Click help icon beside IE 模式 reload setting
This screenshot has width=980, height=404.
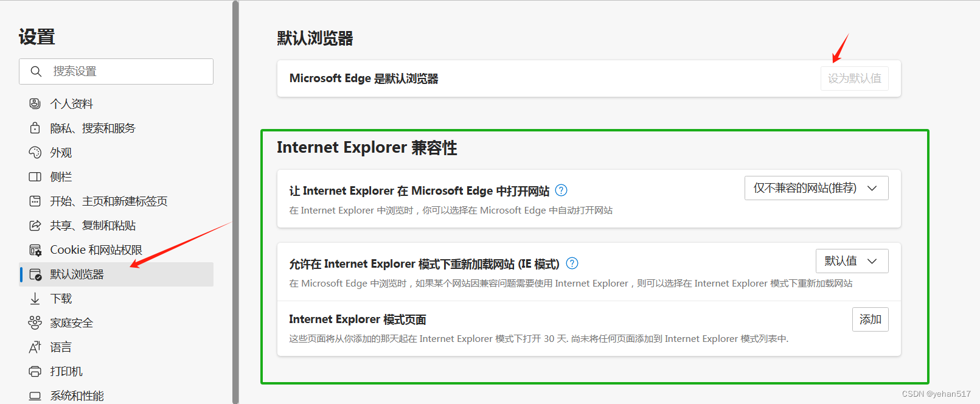(x=572, y=263)
